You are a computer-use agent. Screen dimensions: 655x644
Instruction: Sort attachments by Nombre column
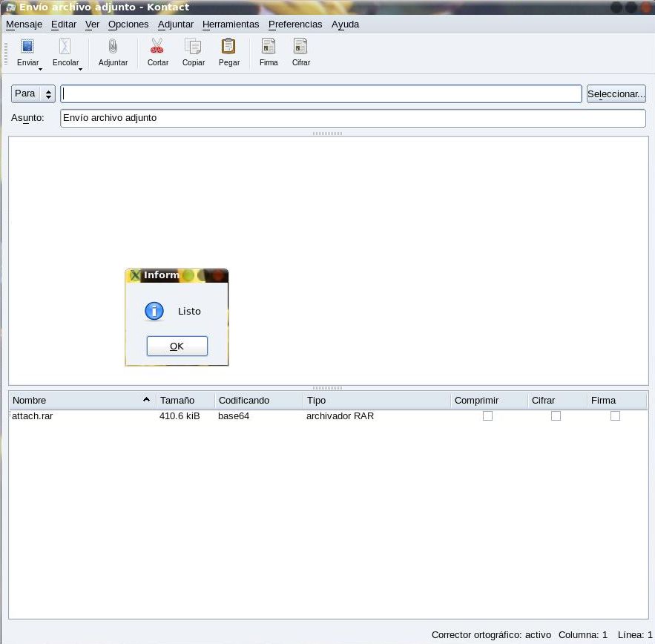coord(82,401)
